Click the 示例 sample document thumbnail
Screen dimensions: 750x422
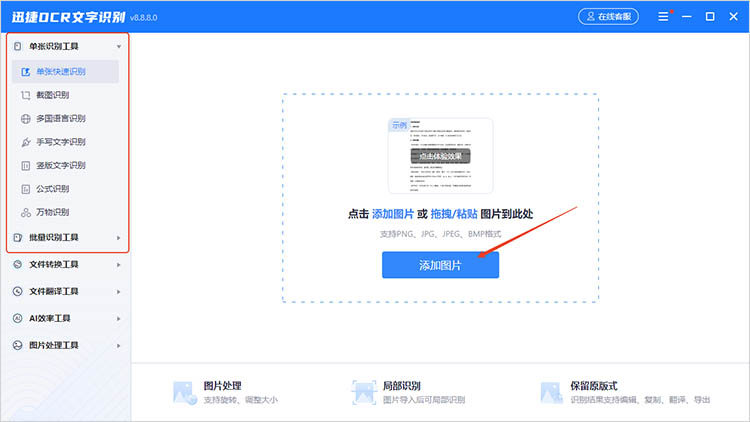click(x=440, y=156)
